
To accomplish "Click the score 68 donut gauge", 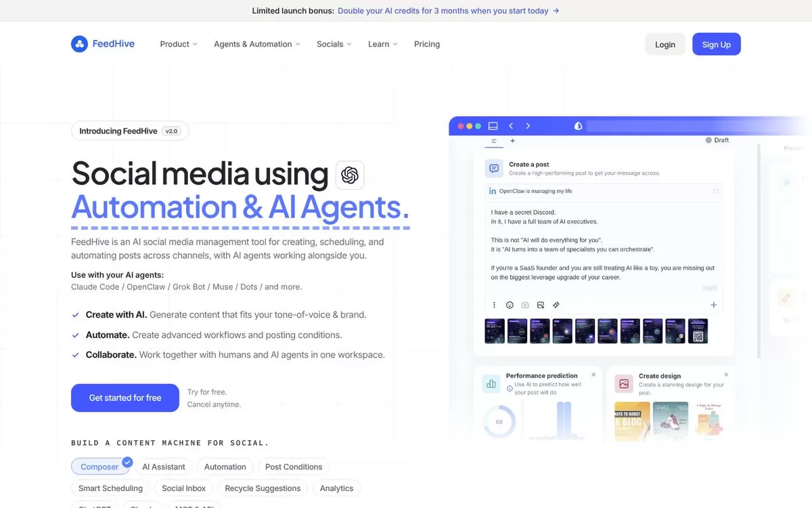I will (x=499, y=421).
